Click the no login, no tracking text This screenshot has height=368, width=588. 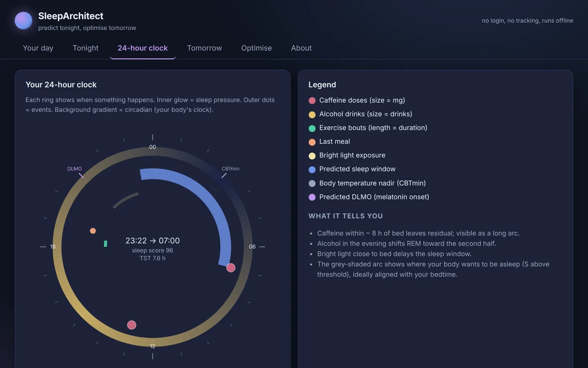coord(527,21)
